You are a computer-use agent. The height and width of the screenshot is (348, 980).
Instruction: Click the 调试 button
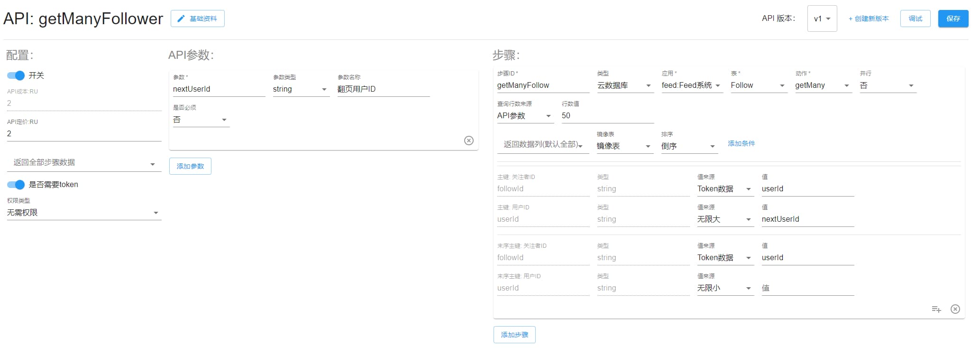pyautogui.click(x=916, y=19)
